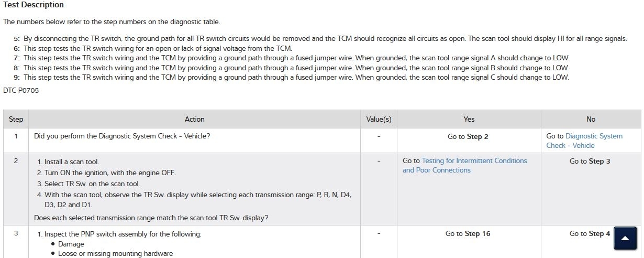Click the Step column header

coord(16,119)
